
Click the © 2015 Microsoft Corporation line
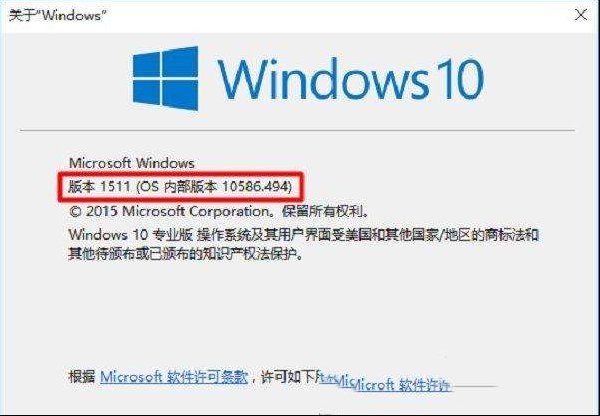(x=170, y=211)
